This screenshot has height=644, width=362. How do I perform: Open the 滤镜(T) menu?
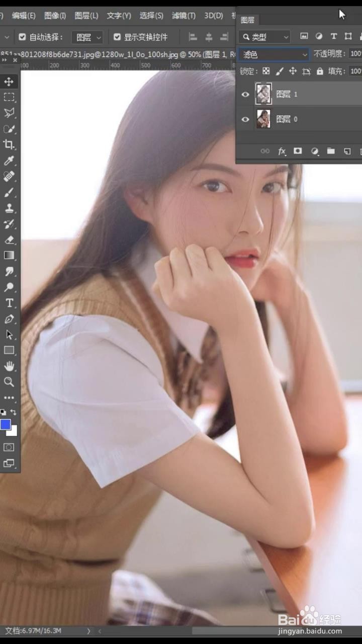(x=184, y=16)
